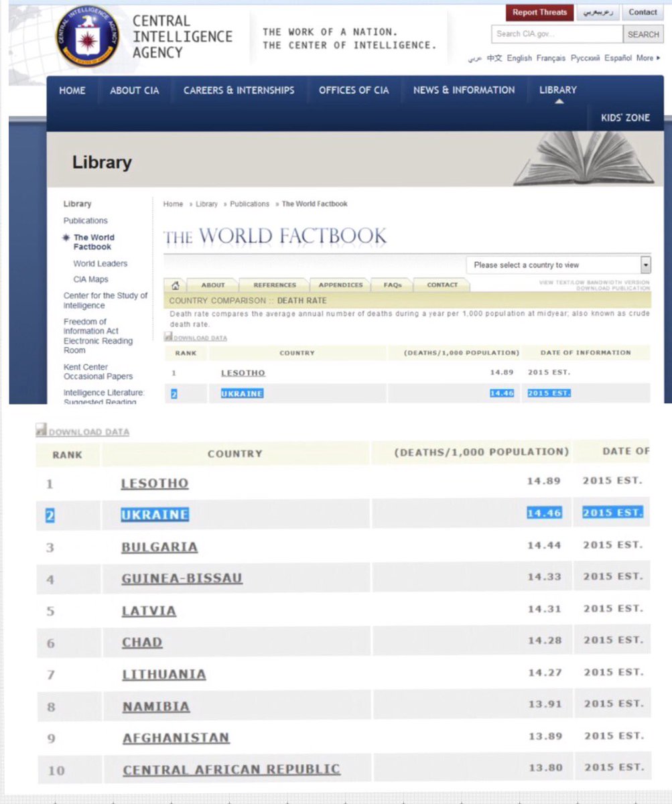This screenshot has height=804, width=672.
Task: Click VIEW TEXT/LOW BANDWIDTH VERSION link
Action: [594, 282]
